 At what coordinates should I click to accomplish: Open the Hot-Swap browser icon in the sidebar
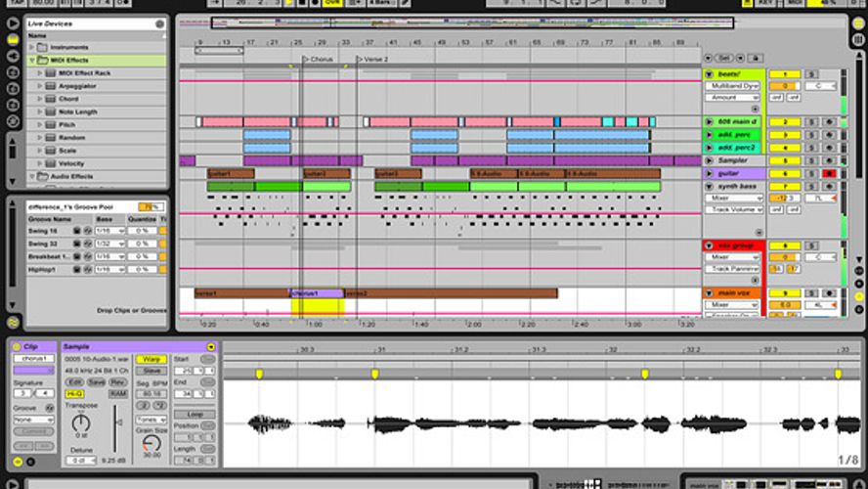pos(13,121)
